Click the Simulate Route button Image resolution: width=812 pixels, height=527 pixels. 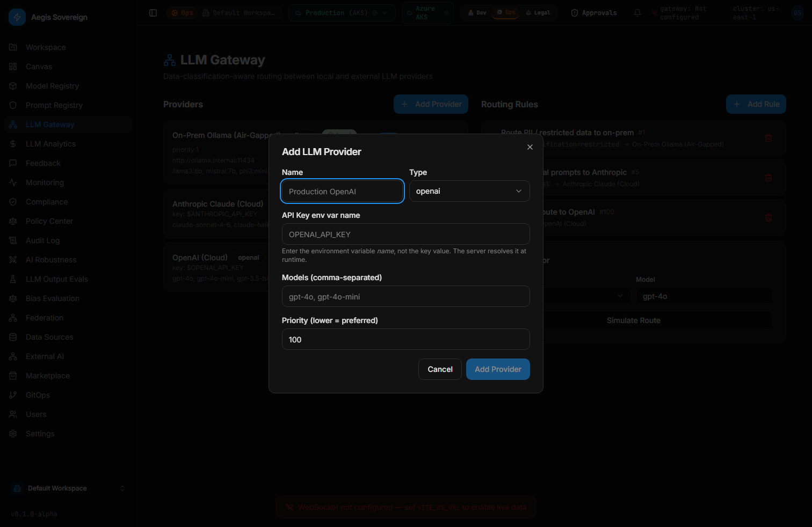click(x=633, y=320)
